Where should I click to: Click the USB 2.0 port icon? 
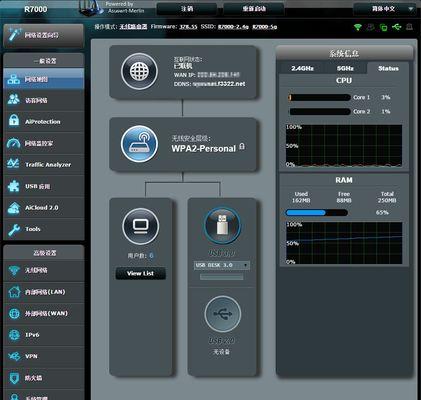223,314
